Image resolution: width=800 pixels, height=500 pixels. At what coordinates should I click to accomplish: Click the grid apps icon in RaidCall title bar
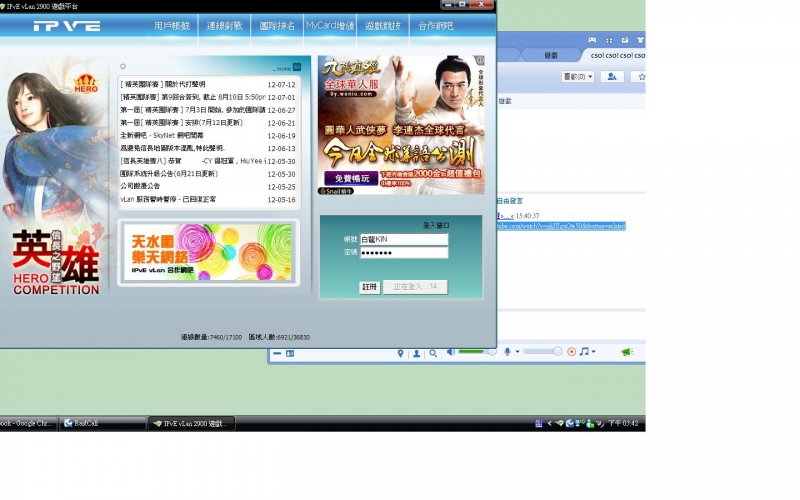coord(609,40)
